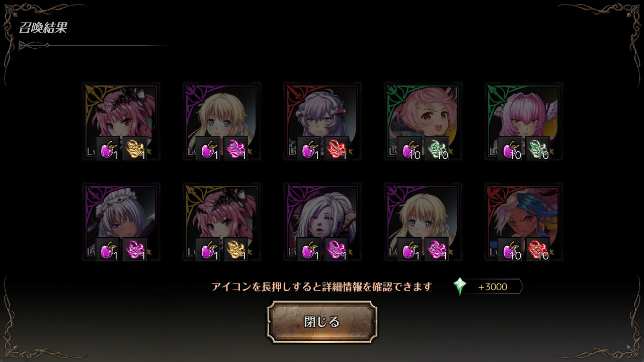Click gold feather icon on first card
This screenshot has width=644, height=362.
pos(135,149)
